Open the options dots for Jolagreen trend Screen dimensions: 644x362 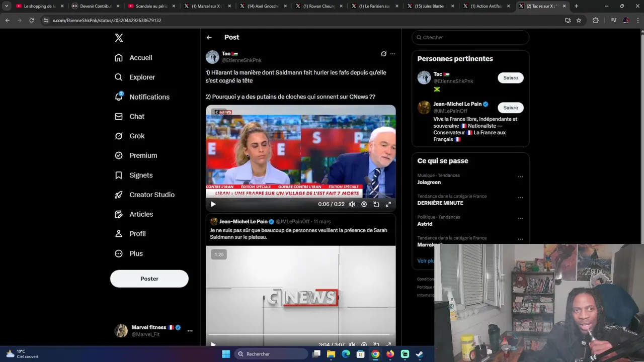tap(520, 176)
